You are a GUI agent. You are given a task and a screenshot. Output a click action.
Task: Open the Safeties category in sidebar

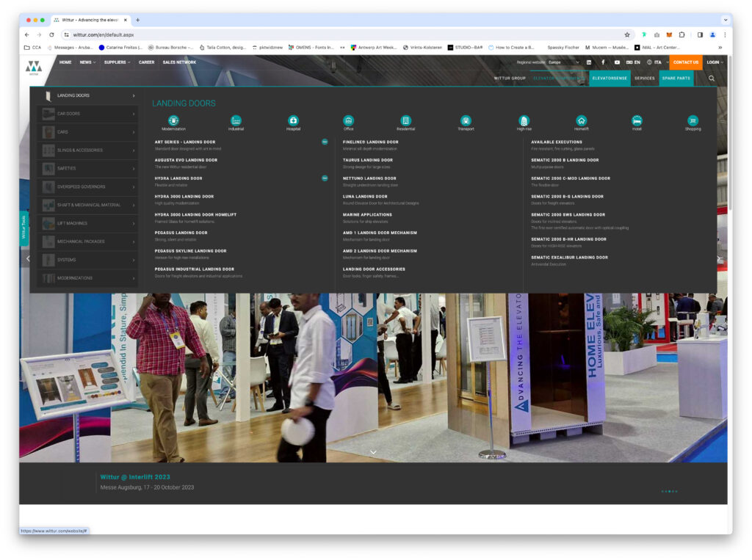click(88, 168)
